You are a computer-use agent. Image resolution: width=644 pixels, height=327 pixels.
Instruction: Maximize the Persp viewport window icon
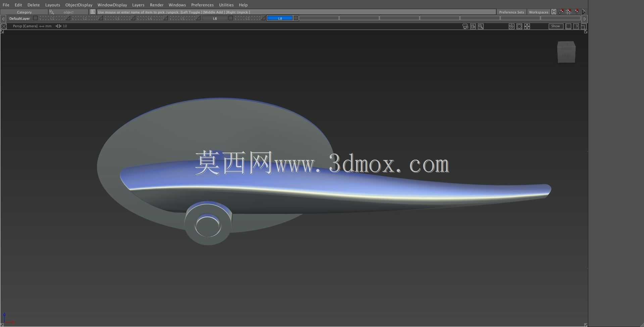(584, 26)
